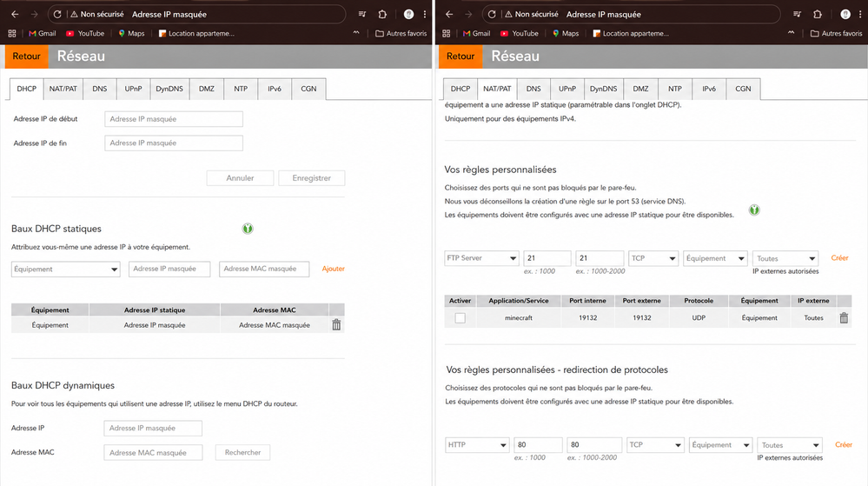
Task: Open Autres favoris folder in right window
Action: coord(837,33)
